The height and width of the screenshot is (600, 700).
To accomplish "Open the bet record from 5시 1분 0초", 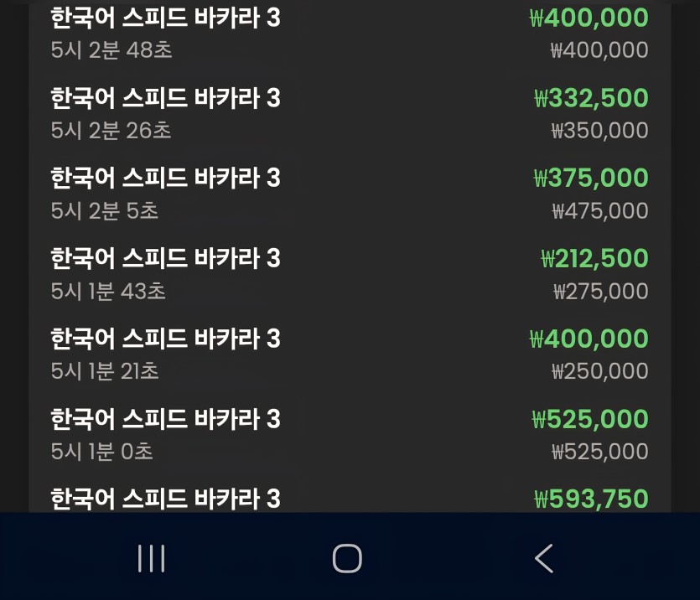I will [x=350, y=435].
